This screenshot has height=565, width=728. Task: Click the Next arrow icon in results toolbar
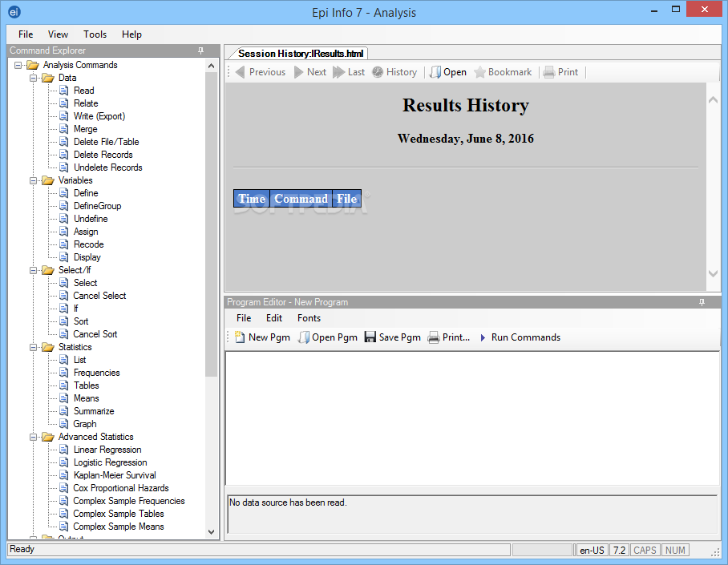299,72
